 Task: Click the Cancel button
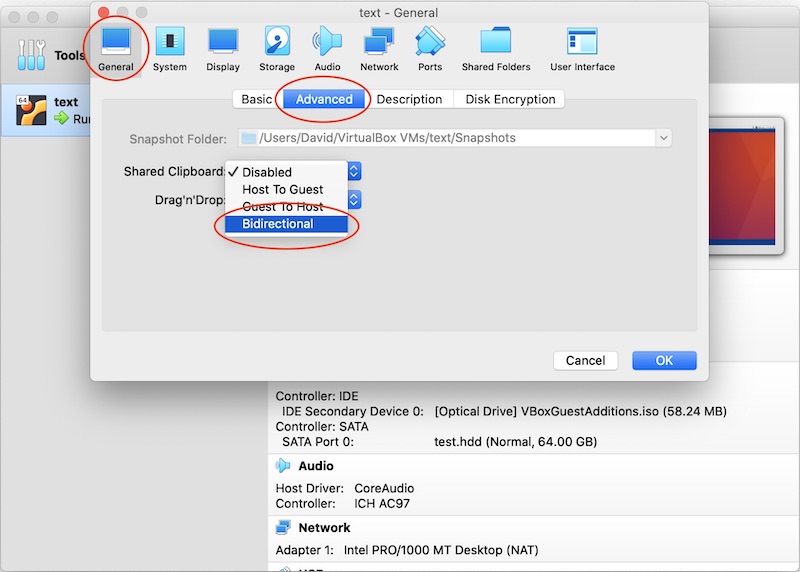(x=585, y=360)
